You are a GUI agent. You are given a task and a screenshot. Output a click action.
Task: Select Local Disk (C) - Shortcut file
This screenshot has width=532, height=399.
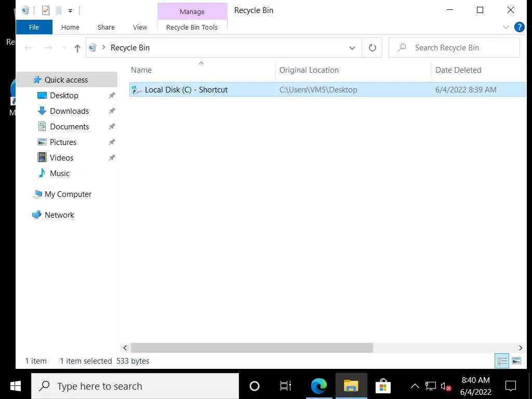point(186,89)
